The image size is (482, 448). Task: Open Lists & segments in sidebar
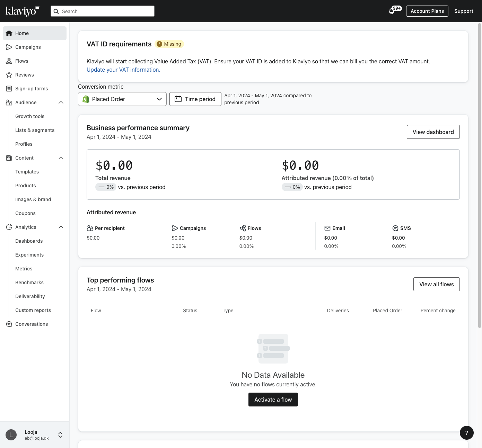(35, 130)
